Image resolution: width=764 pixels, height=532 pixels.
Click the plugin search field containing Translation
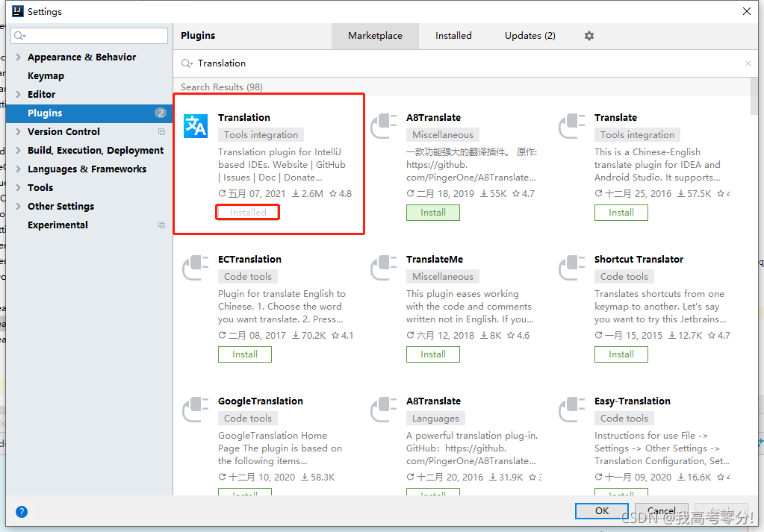465,63
